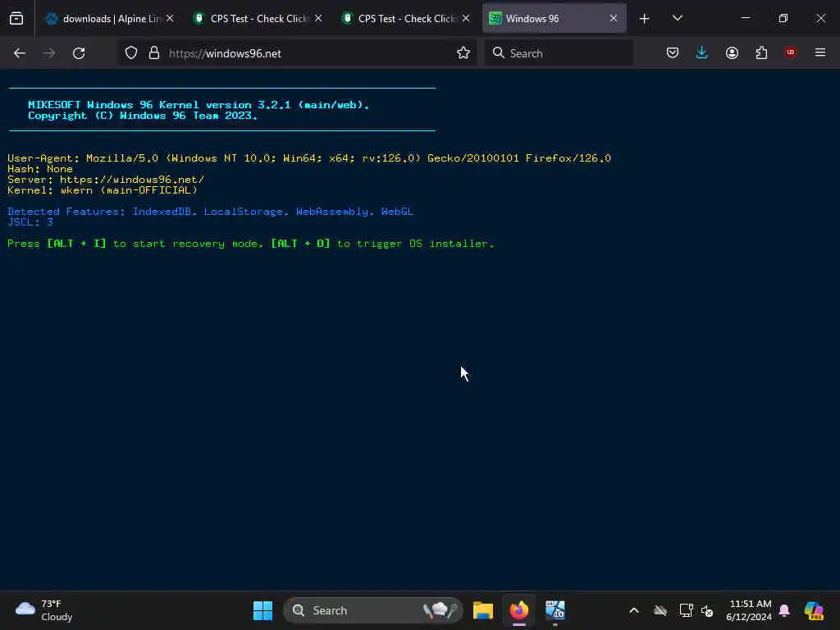840x630 pixels.
Task: Open a new tab with plus button
Action: coord(645,19)
